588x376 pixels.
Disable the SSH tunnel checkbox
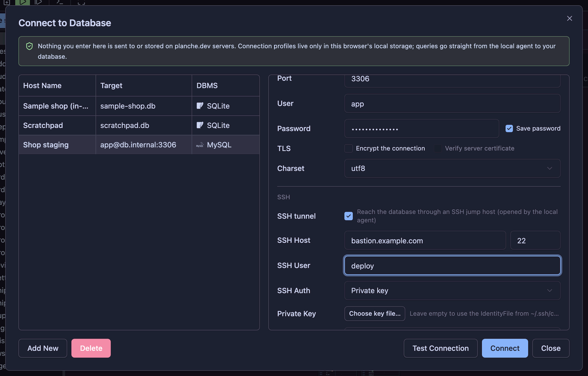(348, 216)
